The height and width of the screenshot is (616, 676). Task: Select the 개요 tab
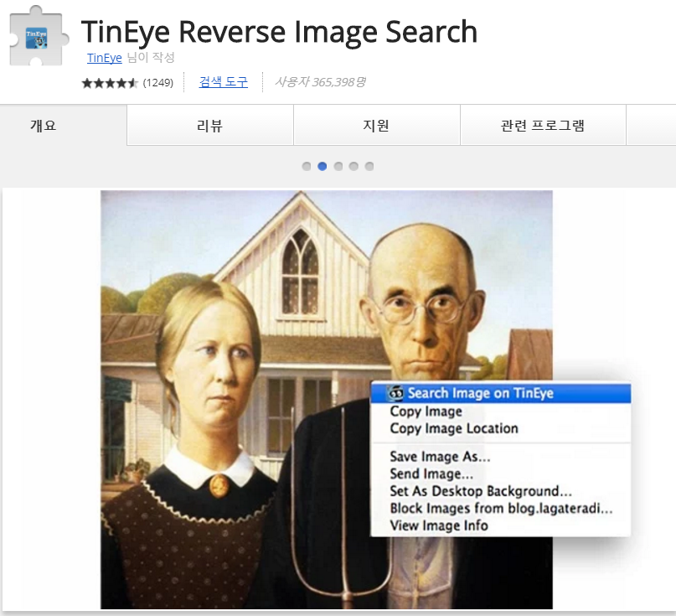[64, 126]
